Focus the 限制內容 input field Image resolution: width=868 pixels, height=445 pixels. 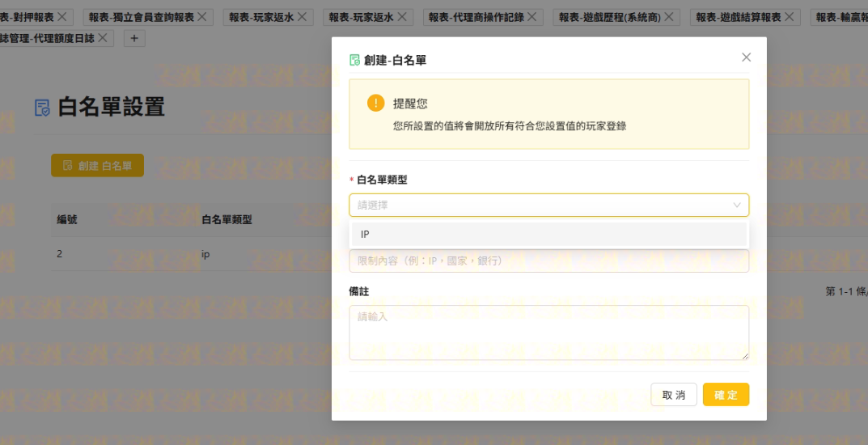coord(548,261)
